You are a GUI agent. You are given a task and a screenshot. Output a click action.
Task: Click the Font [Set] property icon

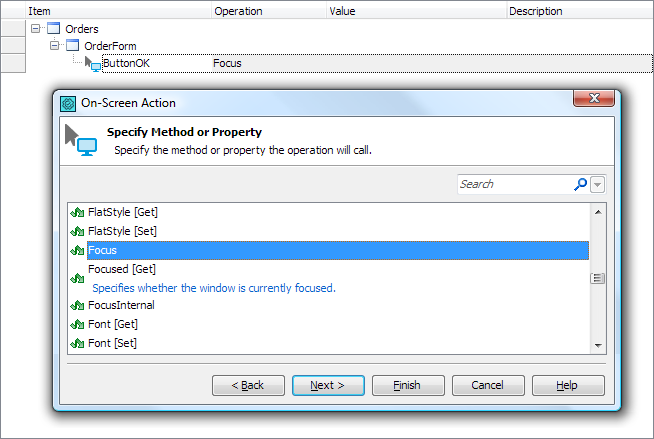pyautogui.click(x=77, y=343)
